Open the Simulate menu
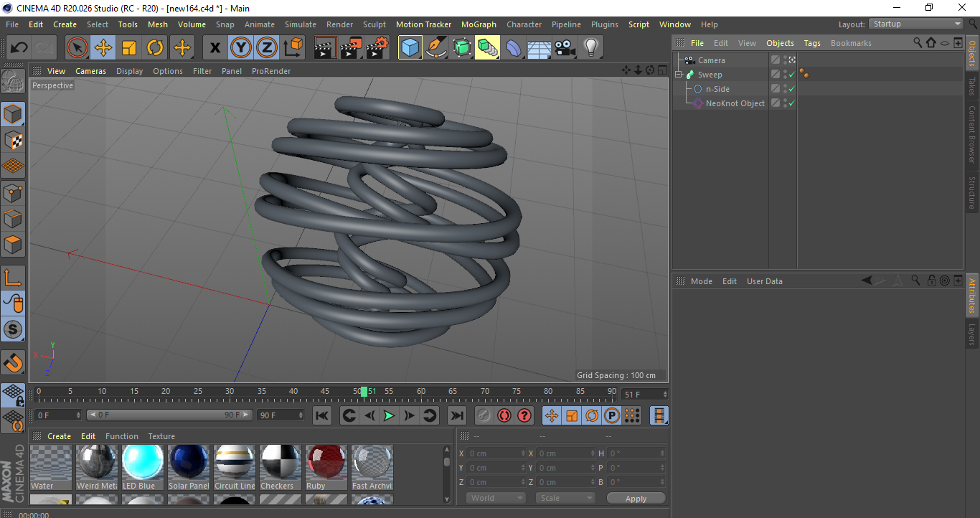Viewport: 980px width, 518px height. [x=300, y=24]
